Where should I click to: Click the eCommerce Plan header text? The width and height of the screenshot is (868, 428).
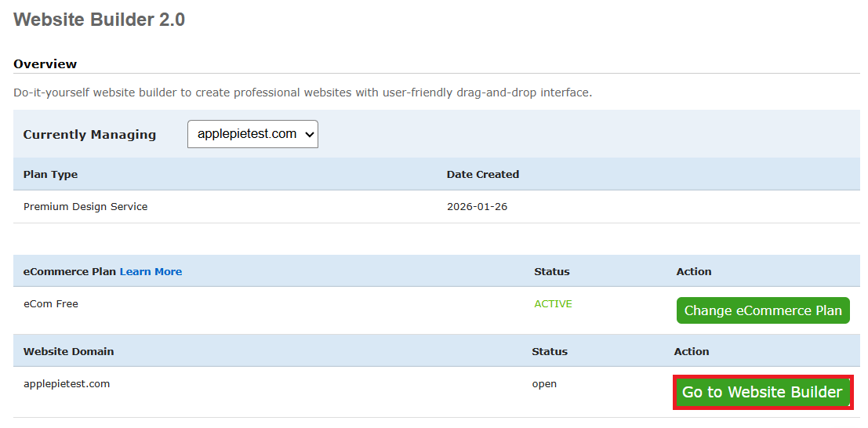click(x=70, y=271)
